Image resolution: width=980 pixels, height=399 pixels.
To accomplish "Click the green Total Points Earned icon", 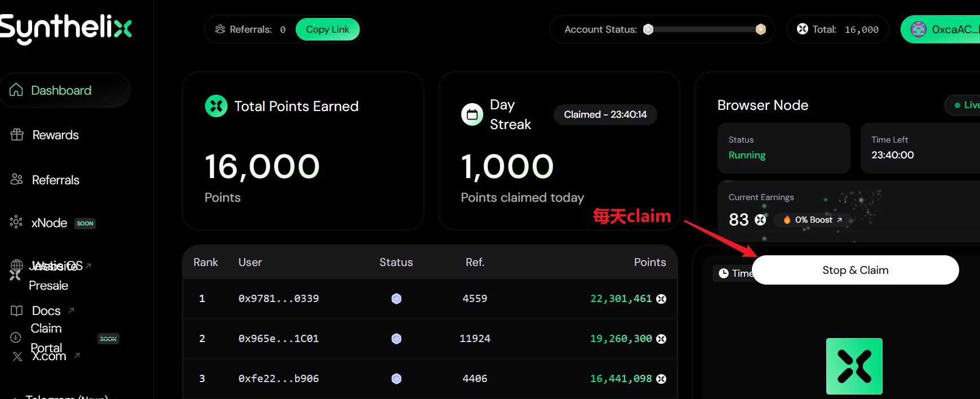I will click(x=216, y=106).
